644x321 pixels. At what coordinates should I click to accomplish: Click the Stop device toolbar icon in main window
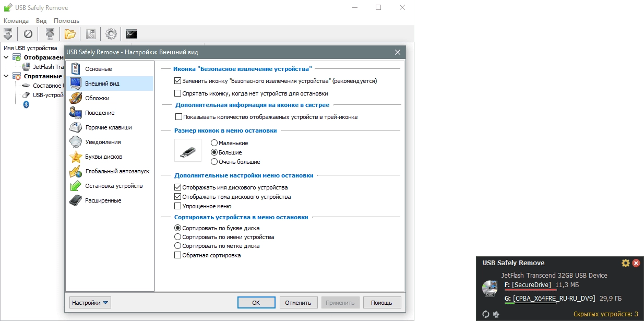tap(8, 34)
